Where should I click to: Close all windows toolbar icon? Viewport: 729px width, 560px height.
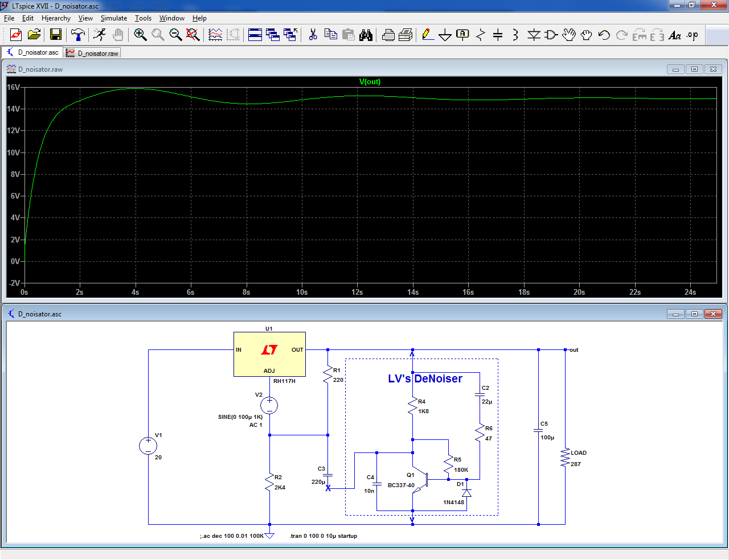point(290,35)
